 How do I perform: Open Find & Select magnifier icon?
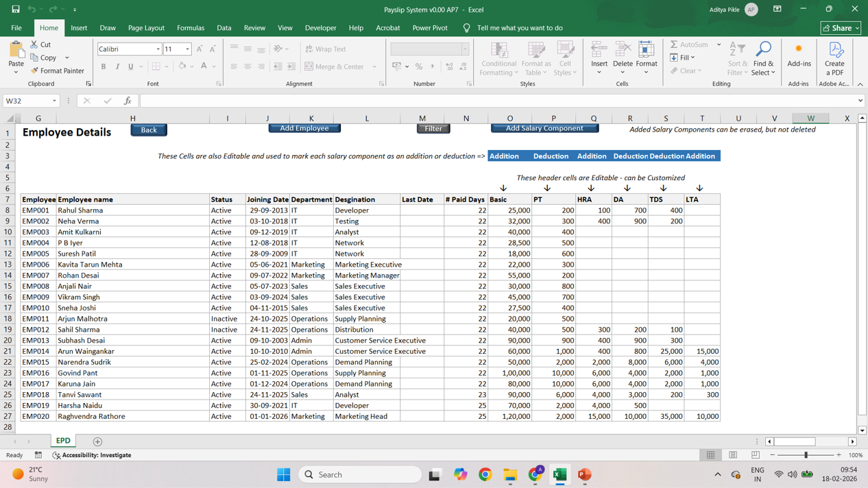762,49
